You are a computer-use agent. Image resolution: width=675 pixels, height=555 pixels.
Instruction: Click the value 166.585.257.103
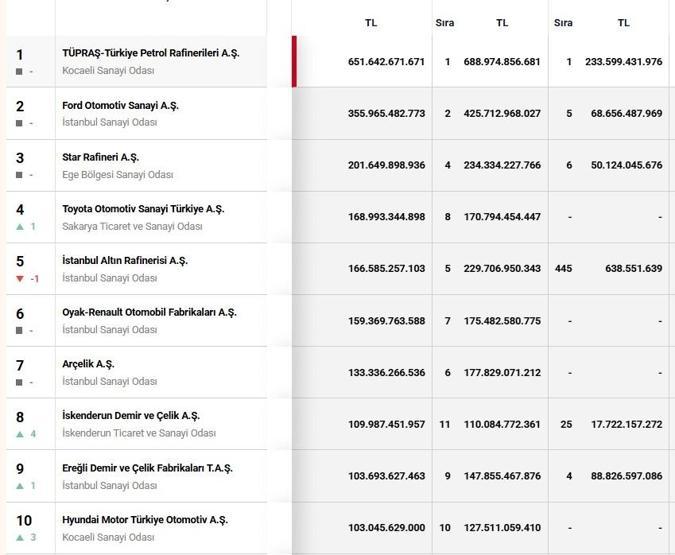click(x=386, y=269)
